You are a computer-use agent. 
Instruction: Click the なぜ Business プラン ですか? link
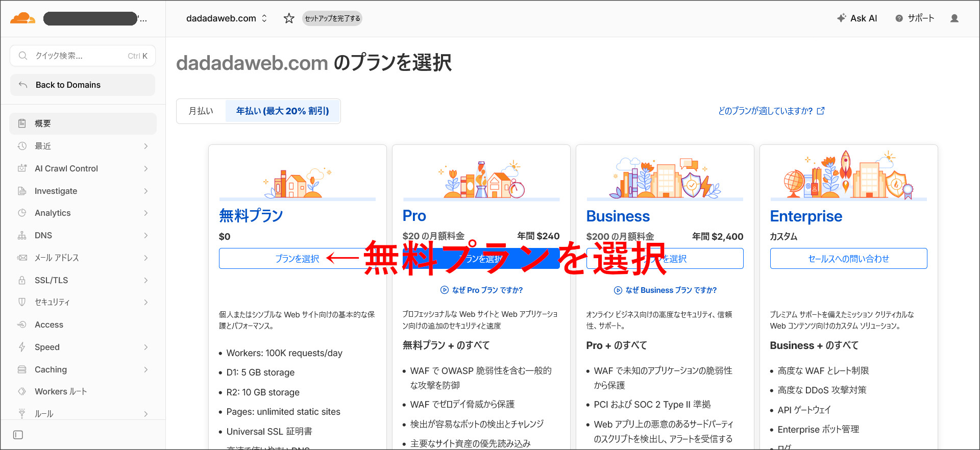point(665,290)
